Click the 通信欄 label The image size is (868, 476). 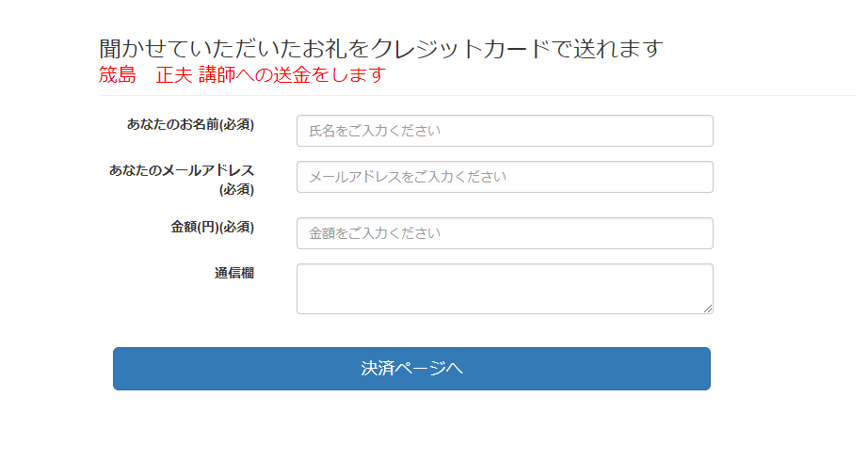[x=233, y=274]
